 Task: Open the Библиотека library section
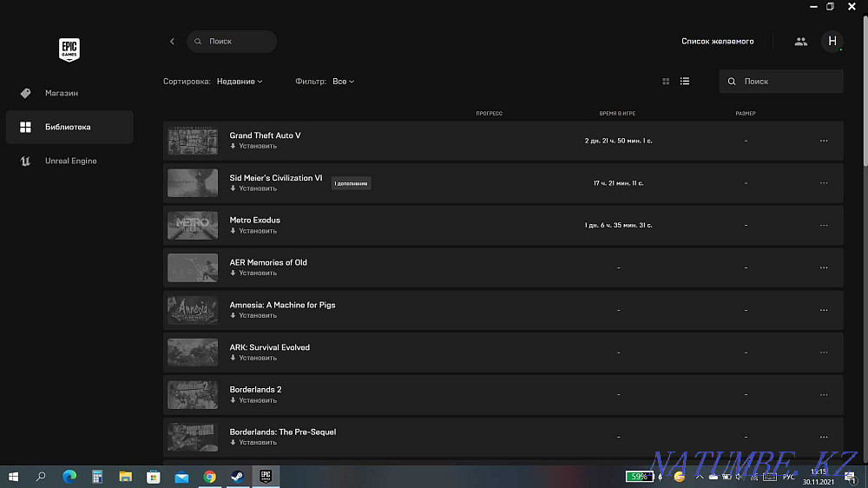point(69,127)
